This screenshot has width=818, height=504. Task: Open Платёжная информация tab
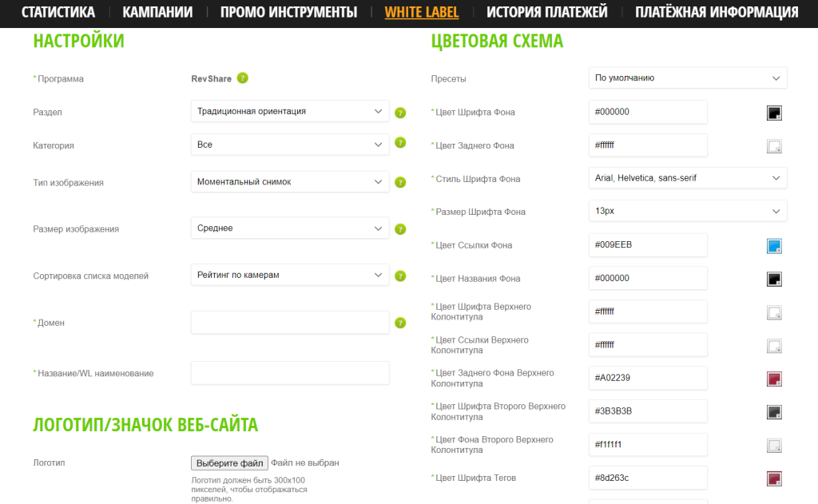pyautogui.click(x=717, y=12)
